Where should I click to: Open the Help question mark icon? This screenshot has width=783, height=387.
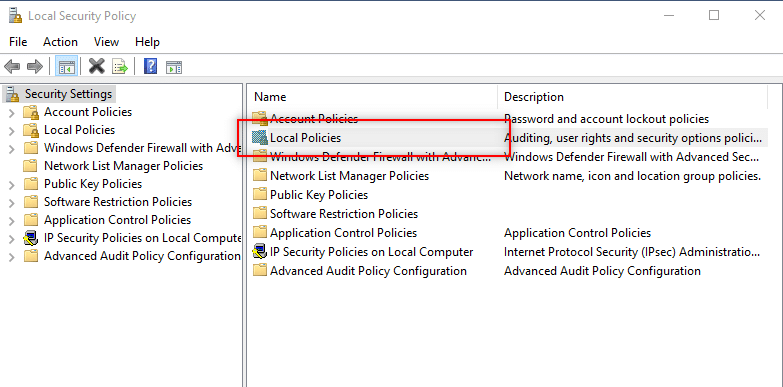tap(150, 66)
